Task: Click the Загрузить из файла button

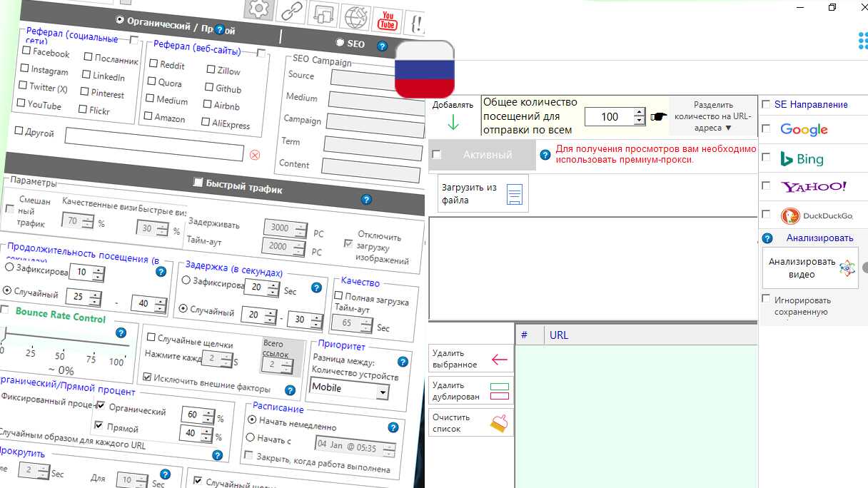Action: (483, 193)
